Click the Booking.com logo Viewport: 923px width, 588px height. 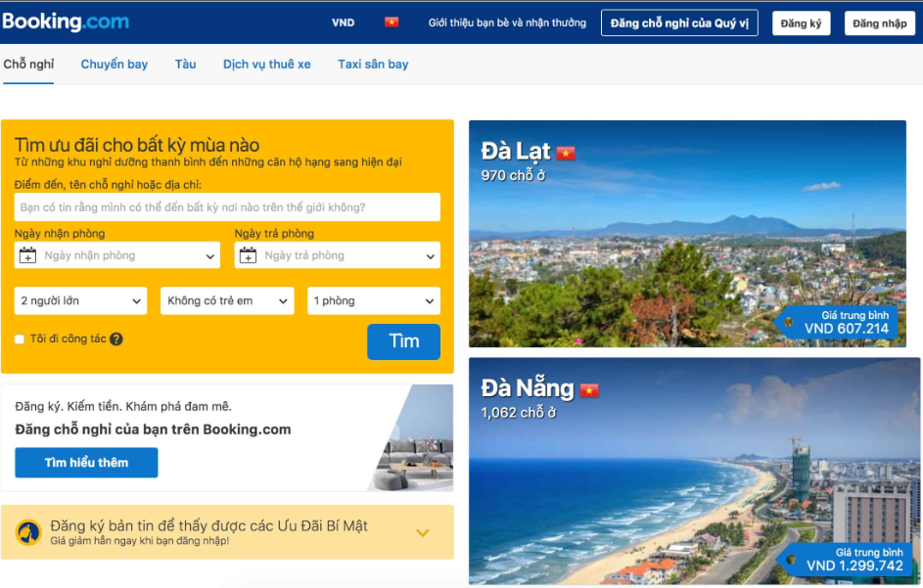(66, 22)
